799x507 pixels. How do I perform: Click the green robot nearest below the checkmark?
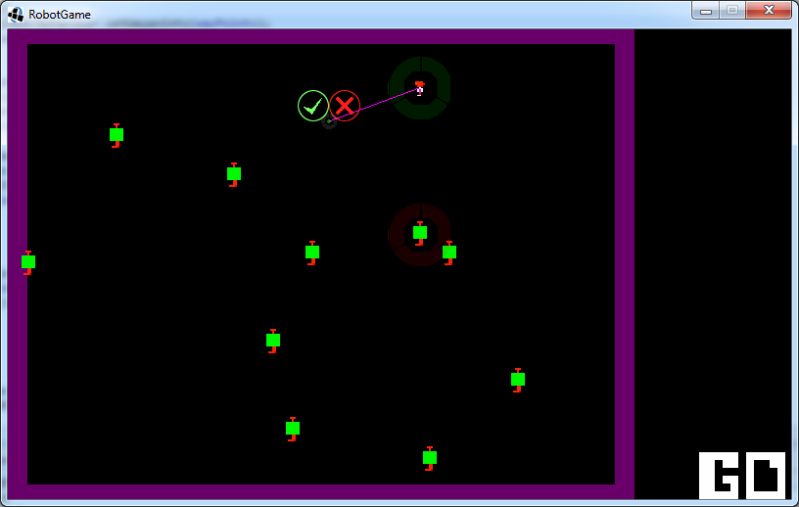click(234, 174)
